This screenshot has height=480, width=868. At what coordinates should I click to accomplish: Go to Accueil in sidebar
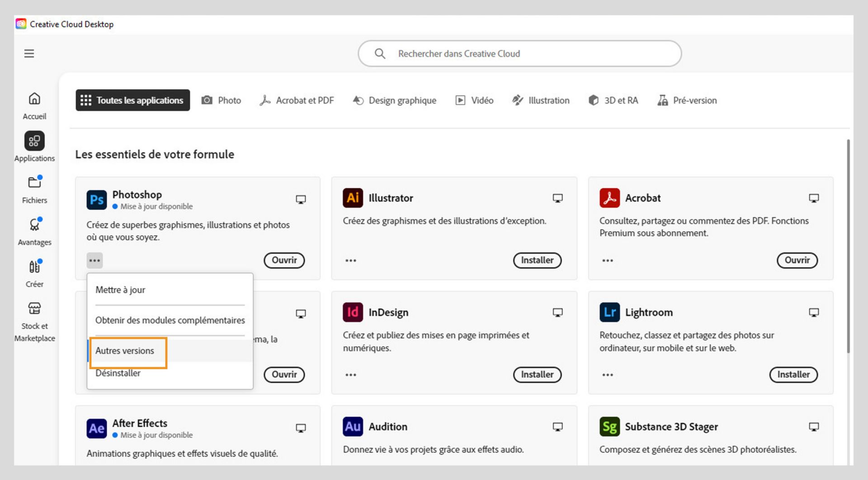pyautogui.click(x=34, y=105)
